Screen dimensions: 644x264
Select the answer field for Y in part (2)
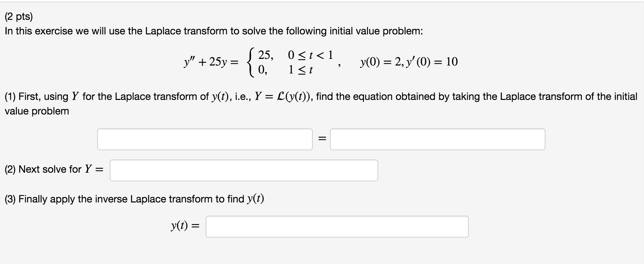click(244, 170)
